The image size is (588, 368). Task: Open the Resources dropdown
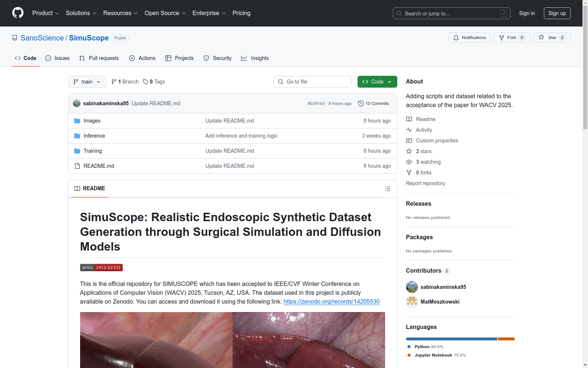(120, 13)
